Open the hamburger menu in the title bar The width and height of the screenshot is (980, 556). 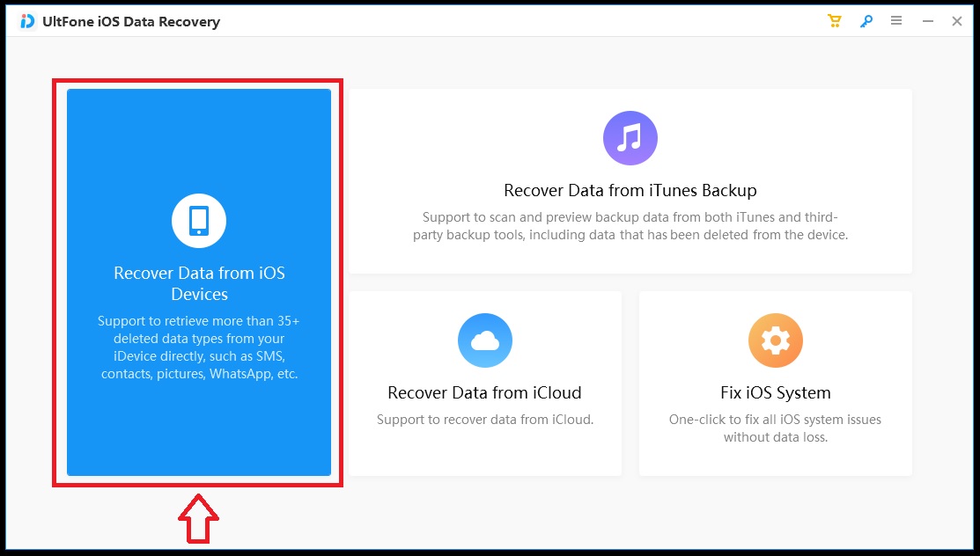tap(895, 19)
